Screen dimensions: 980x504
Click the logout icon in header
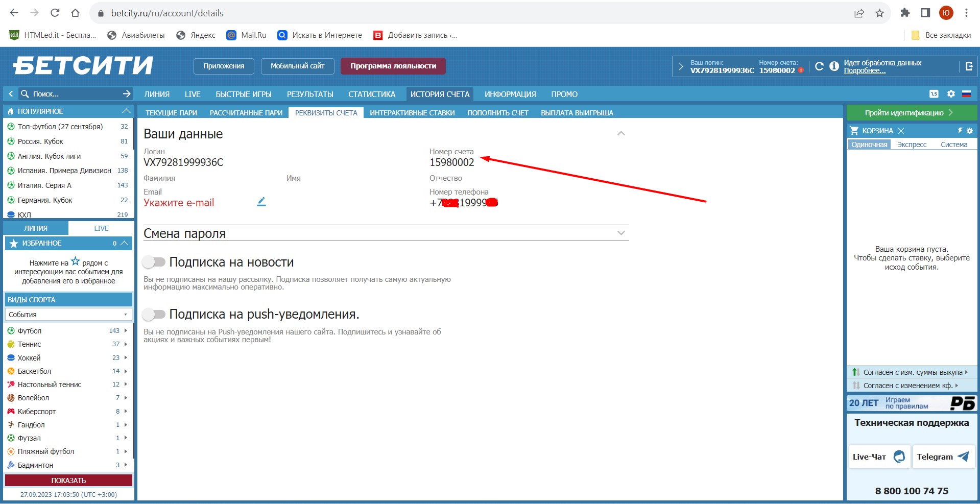[969, 66]
